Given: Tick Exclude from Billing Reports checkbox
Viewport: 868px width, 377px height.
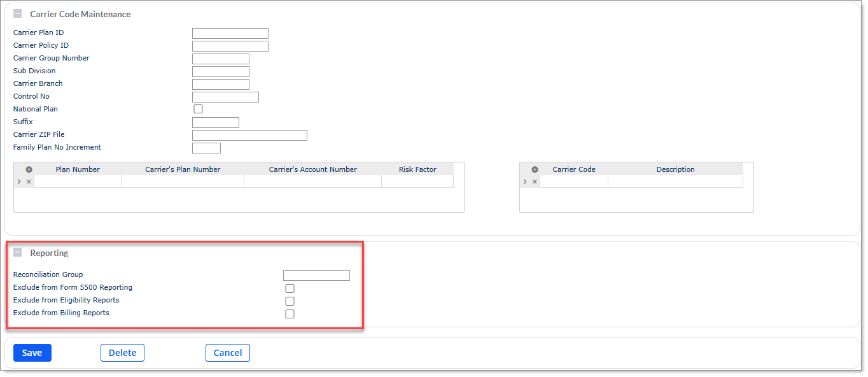Looking at the screenshot, I should pyautogui.click(x=290, y=314).
